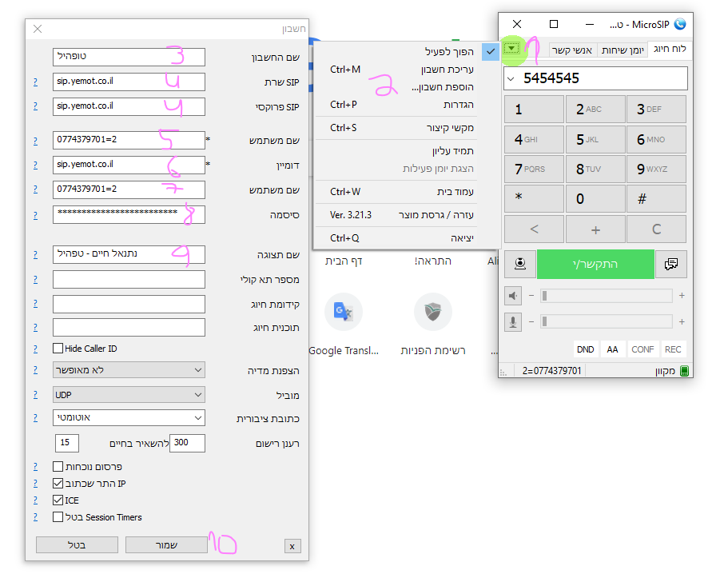Viewport: 728px width, 578px height.
Task: Adjust the speaker volume slider
Action: coord(606,296)
